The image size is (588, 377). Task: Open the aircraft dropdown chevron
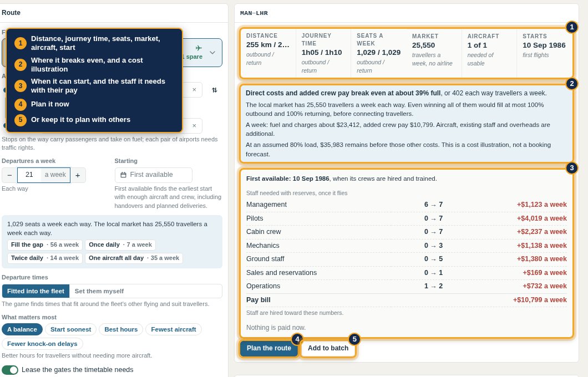point(212,53)
